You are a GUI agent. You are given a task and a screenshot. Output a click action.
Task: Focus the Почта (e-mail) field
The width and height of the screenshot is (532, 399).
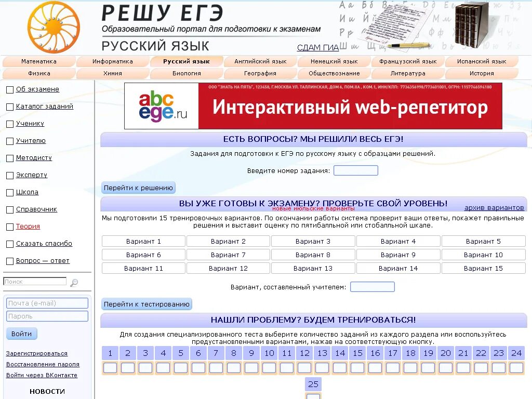point(47,303)
